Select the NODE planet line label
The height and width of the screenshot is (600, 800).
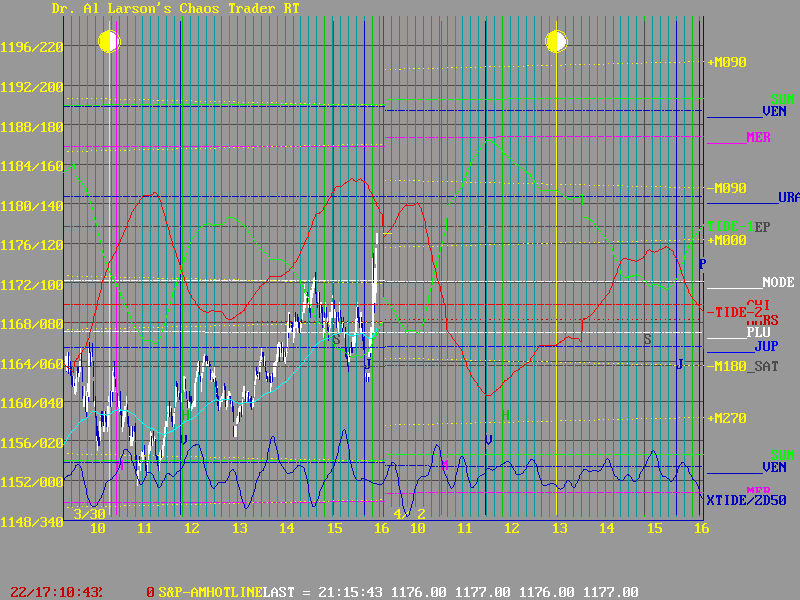pos(777,283)
